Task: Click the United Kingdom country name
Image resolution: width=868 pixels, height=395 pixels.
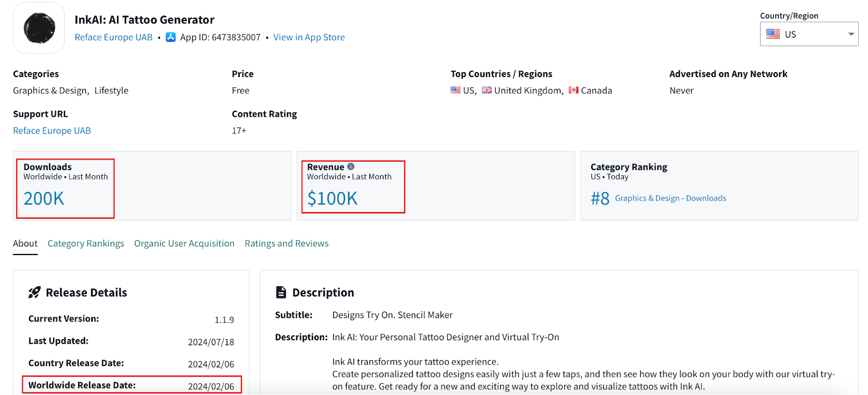Action: [x=529, y=91]
